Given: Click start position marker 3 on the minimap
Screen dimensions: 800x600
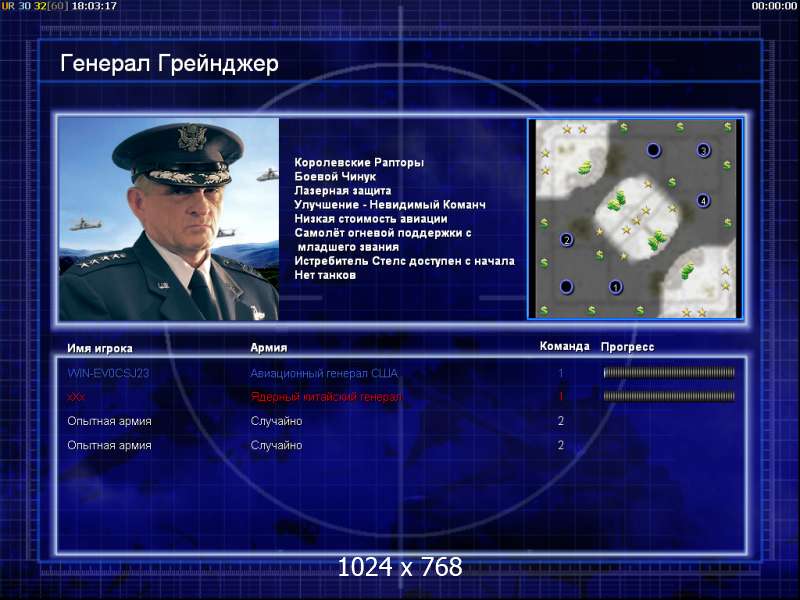Looking at the screenshot, I should point(704,151).
